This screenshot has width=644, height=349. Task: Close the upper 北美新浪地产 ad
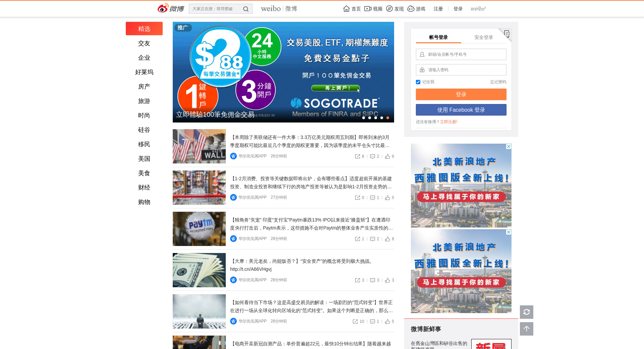coord(509,146)
